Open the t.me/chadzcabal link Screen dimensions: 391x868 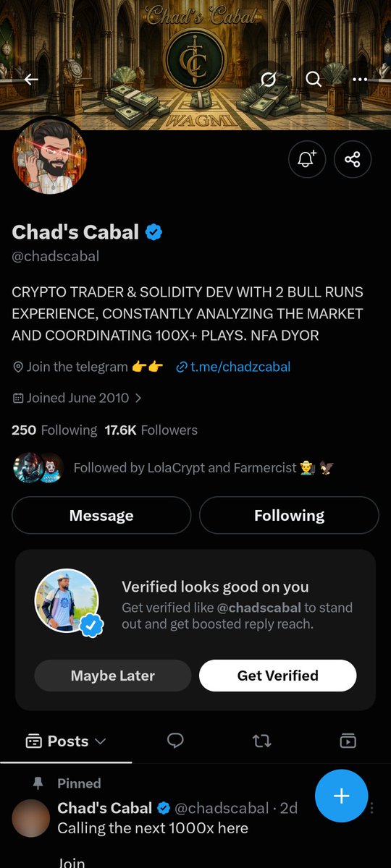pos(233,367)
